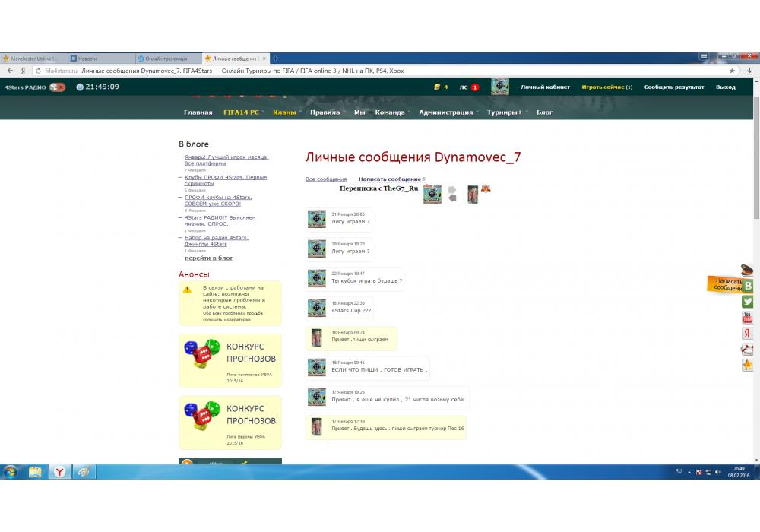The width and height of the screenshot is (760, 532).
Task: Click the Yandex Я button beside back arrow
Action: (x=23, y=71)
